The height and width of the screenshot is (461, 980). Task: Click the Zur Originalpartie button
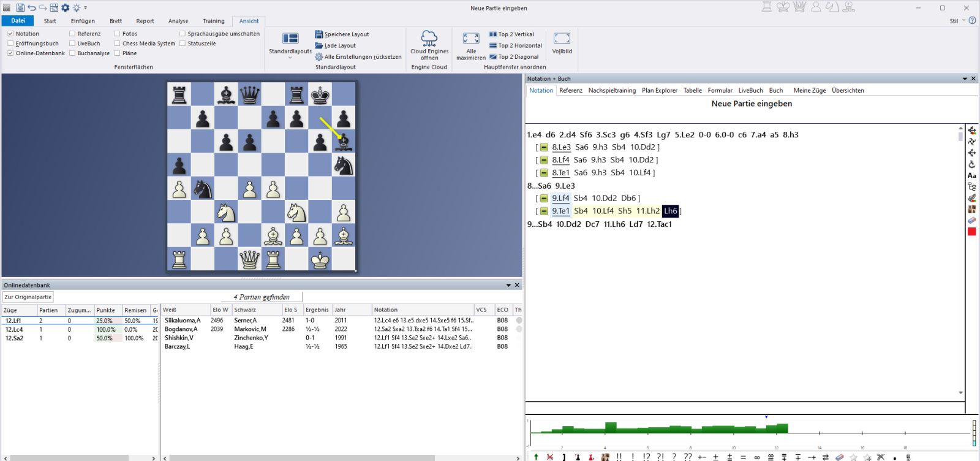click(x=28, y=297)
